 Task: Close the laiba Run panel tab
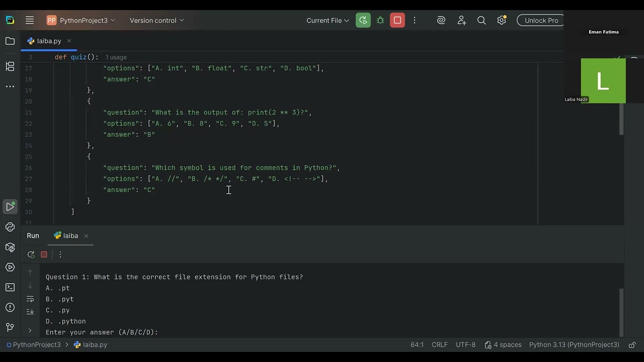(x=86, y=236)
